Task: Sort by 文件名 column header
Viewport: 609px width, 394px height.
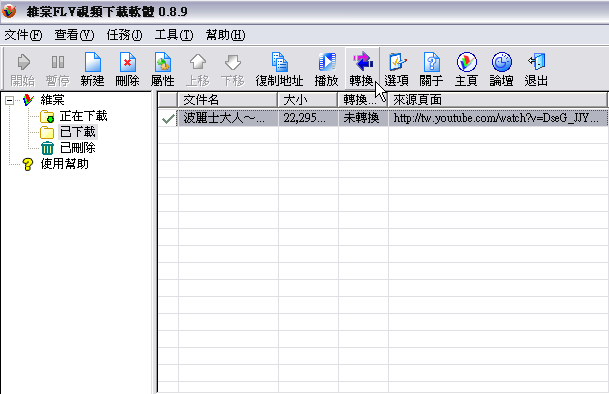Action: [x=228, y=100]
